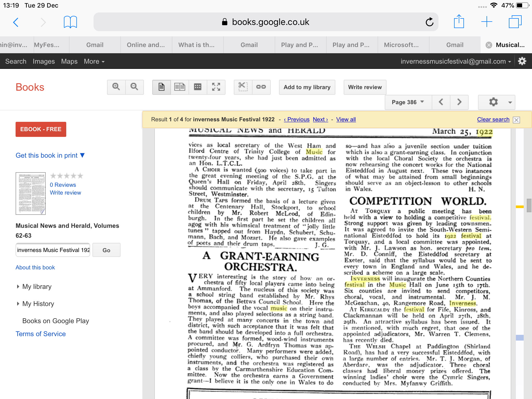Expand My library section

coord(34,287)
